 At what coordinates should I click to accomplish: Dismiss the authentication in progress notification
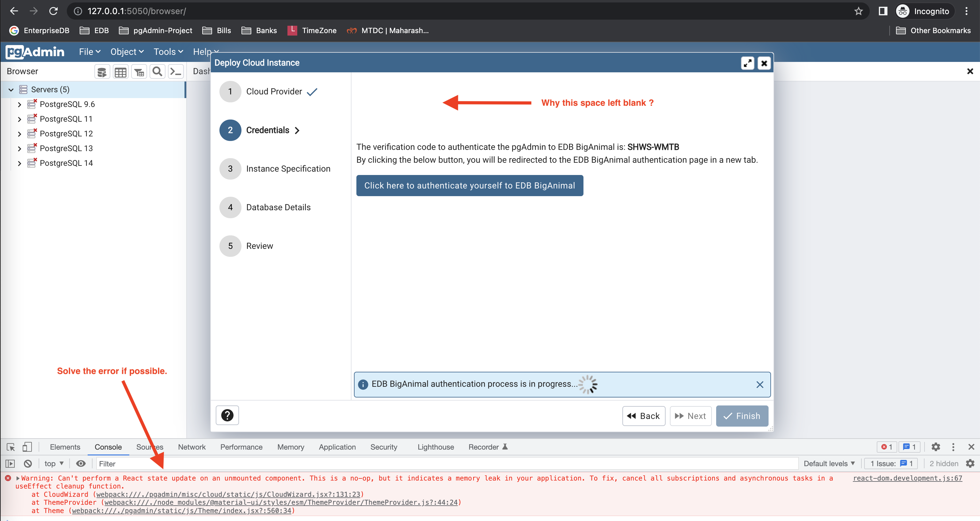point(759,384)
